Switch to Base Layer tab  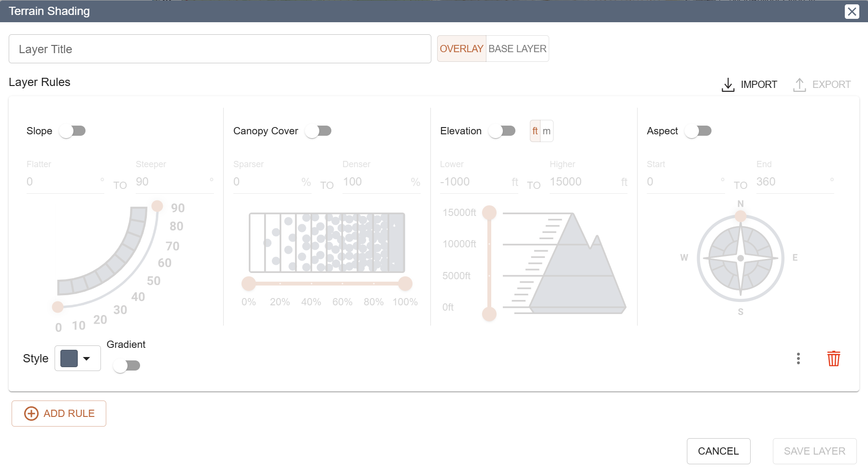coord(517,49)
